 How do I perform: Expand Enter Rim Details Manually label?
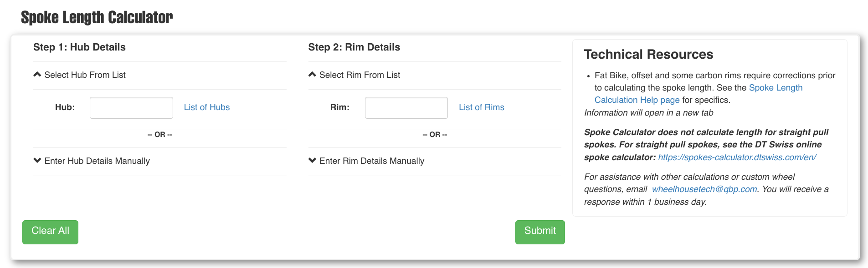click(x=372, y=161)
